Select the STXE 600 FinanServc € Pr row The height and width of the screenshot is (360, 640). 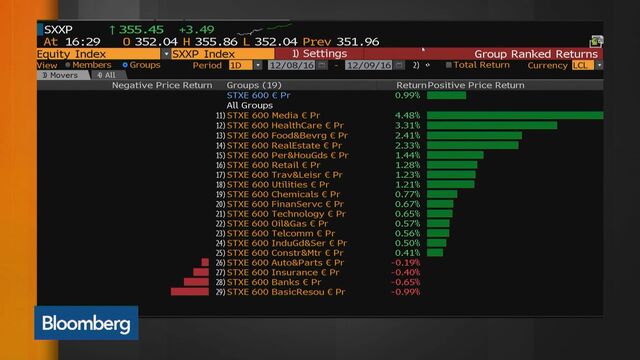[285, 204]
